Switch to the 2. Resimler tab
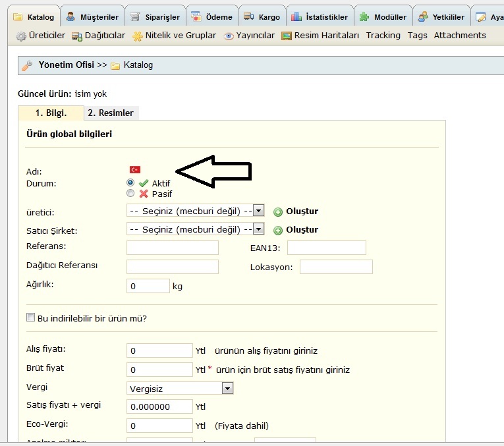Screen dimensions: 504x446 point(111,113)
